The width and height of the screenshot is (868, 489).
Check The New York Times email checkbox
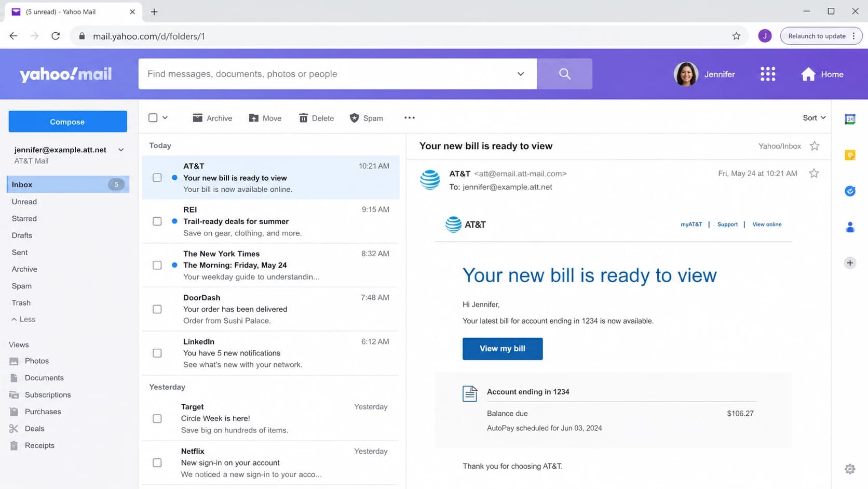[x=157, y=265]
